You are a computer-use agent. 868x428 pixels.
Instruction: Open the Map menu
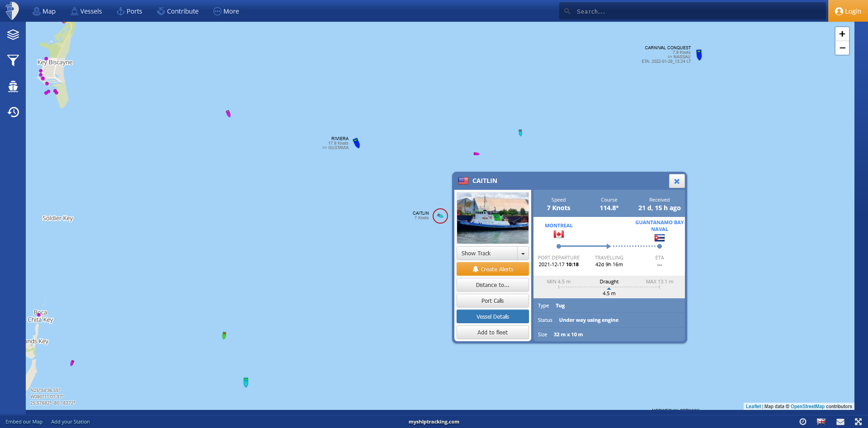click(44, 11)
